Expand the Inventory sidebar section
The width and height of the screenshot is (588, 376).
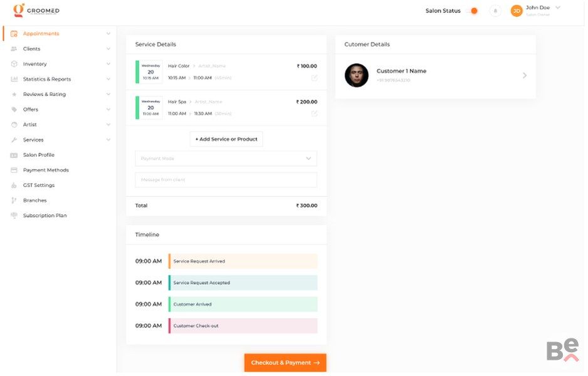(108, 64)
